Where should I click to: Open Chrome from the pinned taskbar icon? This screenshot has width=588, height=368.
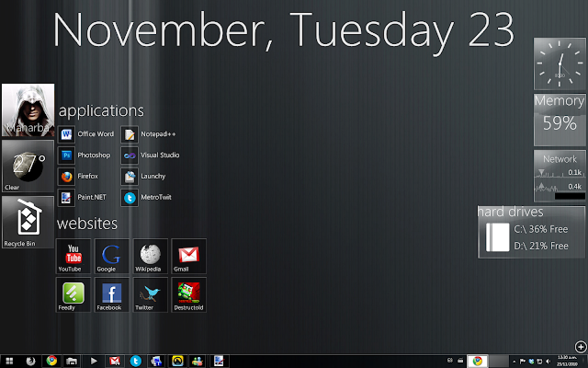point(51,361)
